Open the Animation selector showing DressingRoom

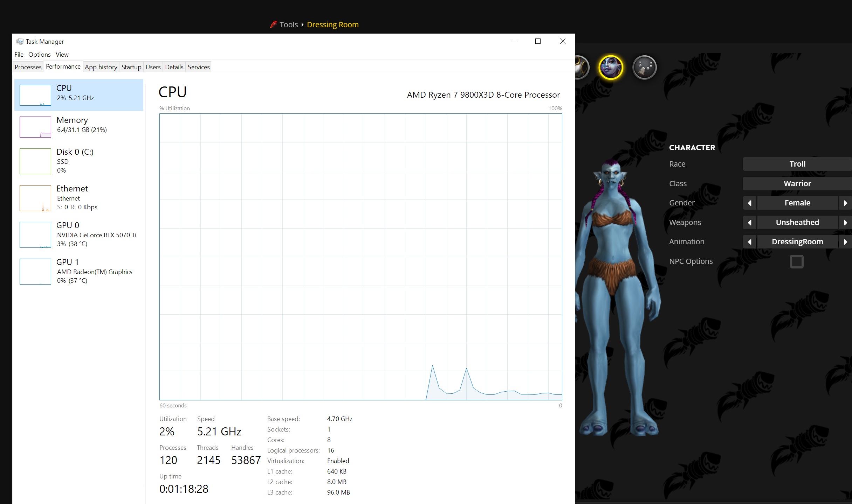point(797,241)
